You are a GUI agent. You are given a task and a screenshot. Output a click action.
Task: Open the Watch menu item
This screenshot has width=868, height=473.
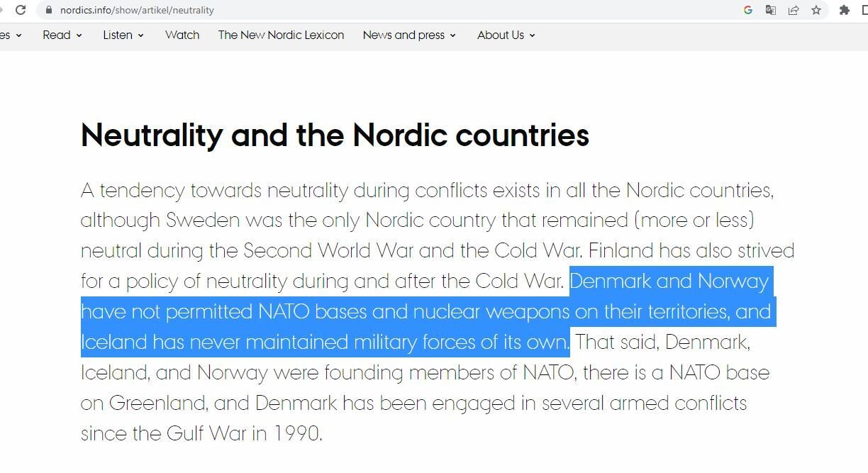pyautogui.click(x=182, y=35)
